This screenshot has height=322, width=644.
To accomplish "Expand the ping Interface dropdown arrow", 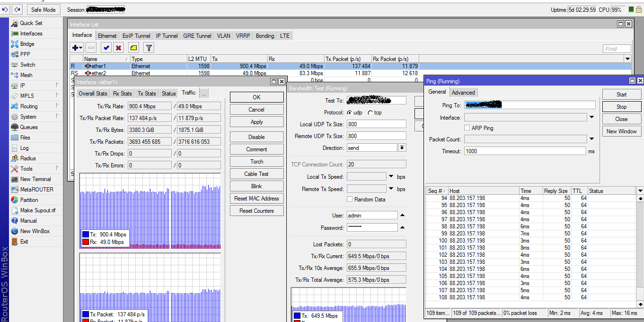I will coord(591,117).
